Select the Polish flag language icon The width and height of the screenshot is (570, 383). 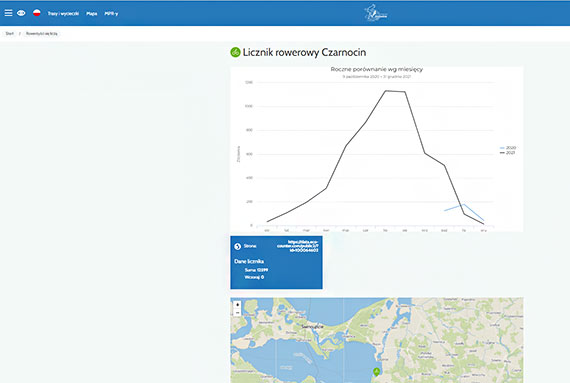(37, 13)
